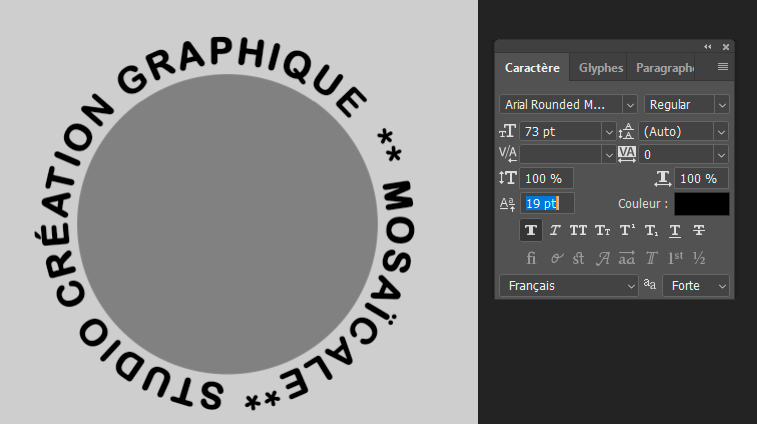Open the Regular font style dropdown
Screen dimensions: 757x424
[x=721, y=104]
